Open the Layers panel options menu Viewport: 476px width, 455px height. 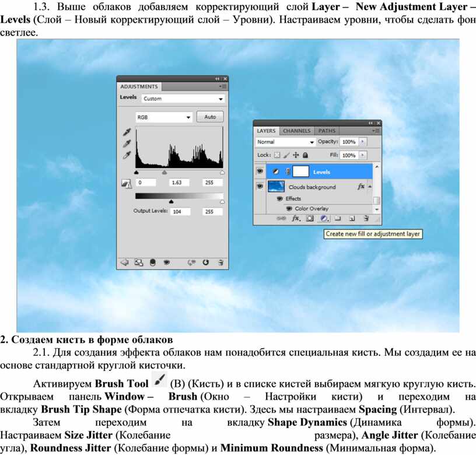[376, 131]
